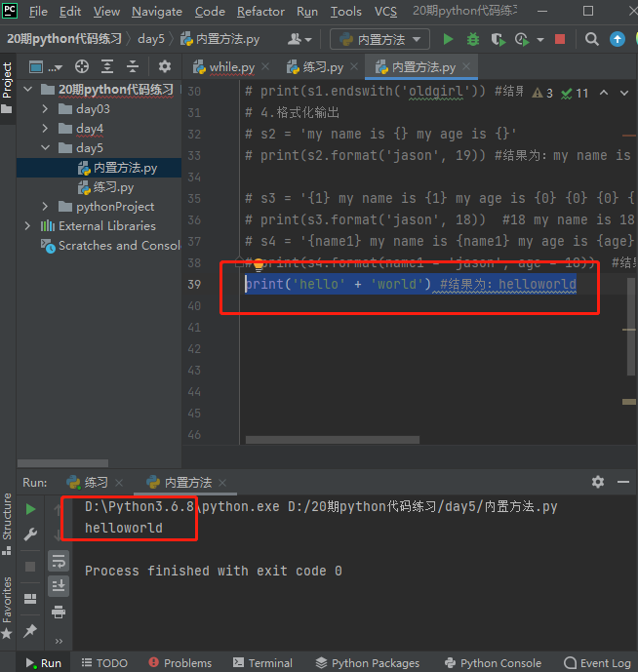This screenshot has height=672, width=638.
Task: Open Project panel settings gear
Action: coord(165,66)
